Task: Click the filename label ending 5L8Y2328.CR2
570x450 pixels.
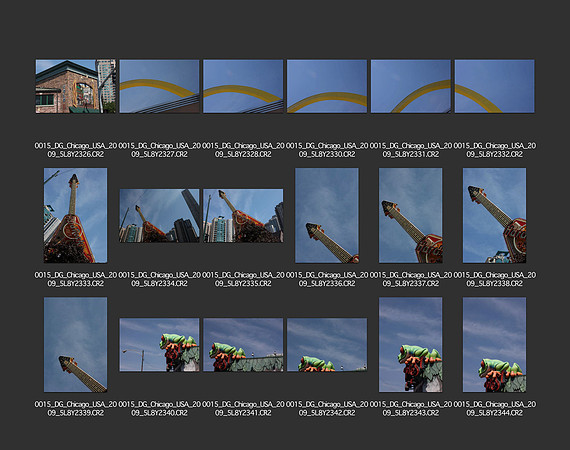Action: pos(243,150)
